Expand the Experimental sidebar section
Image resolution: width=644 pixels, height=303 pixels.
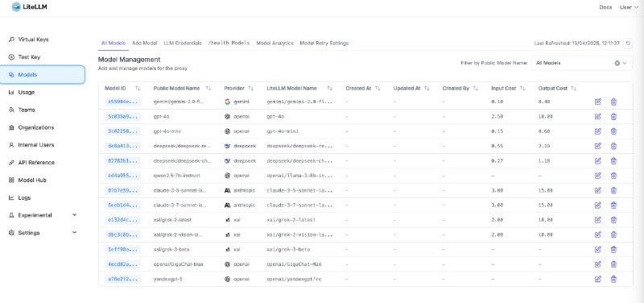[x=74, y=215]
